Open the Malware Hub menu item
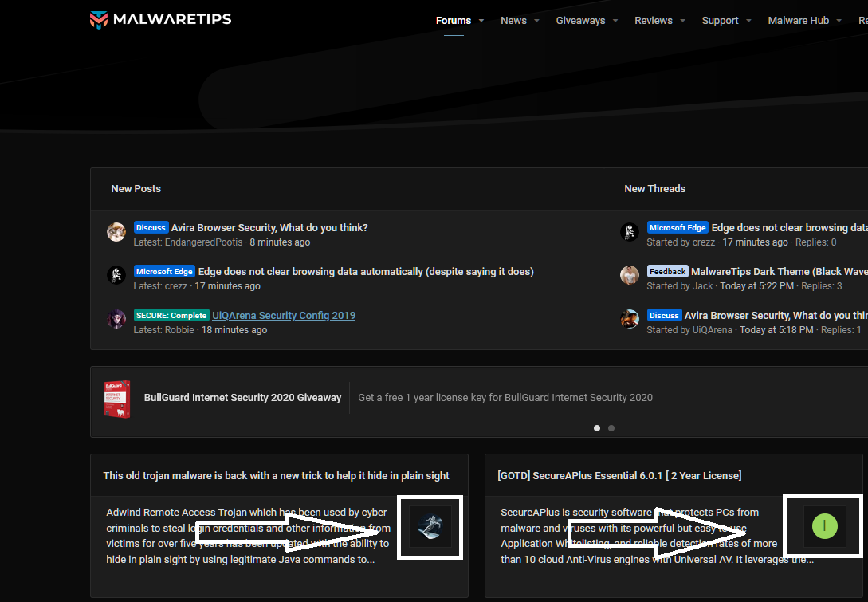 click(798, 21)
